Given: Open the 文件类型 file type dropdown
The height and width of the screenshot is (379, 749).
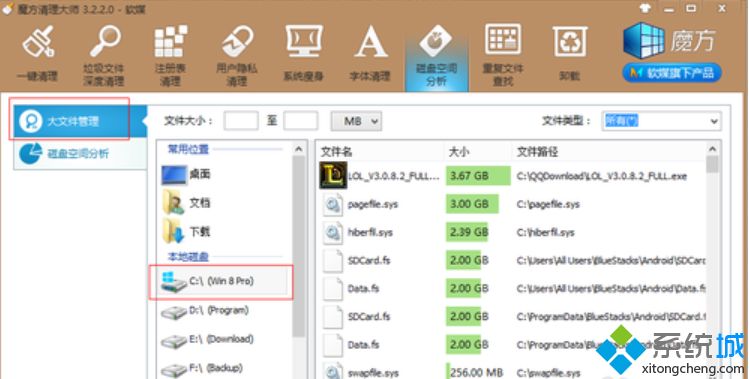Looking at the screenshot, I should (661, 121).
